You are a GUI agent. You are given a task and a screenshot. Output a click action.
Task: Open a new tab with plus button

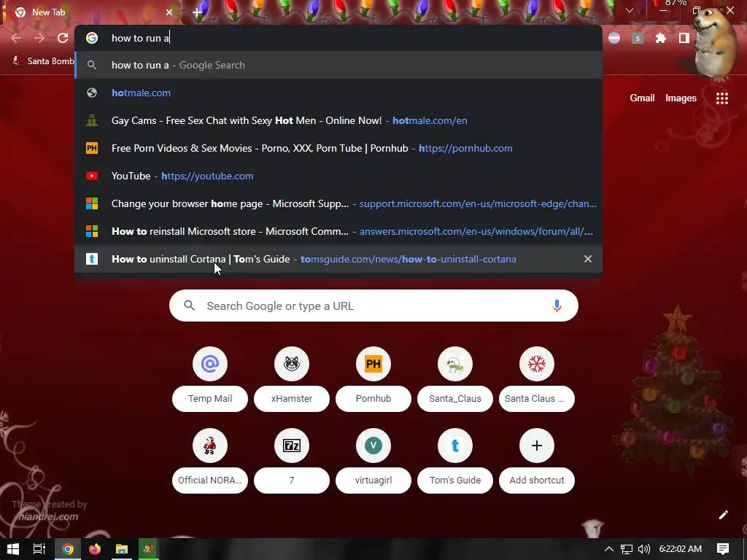[197, 13]
